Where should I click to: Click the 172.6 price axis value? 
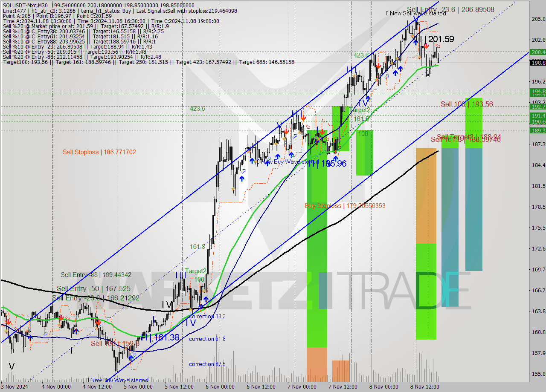coord(538,248)
